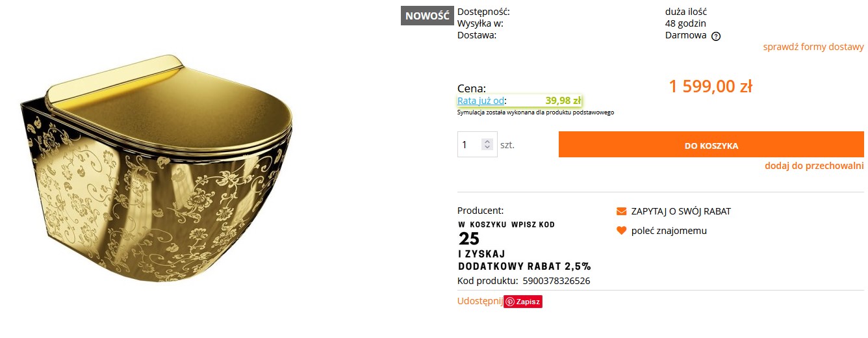Viewport: 868px width, 338px height.
Task: Click the product code 5900378326526
Action: tap(556, 281)
